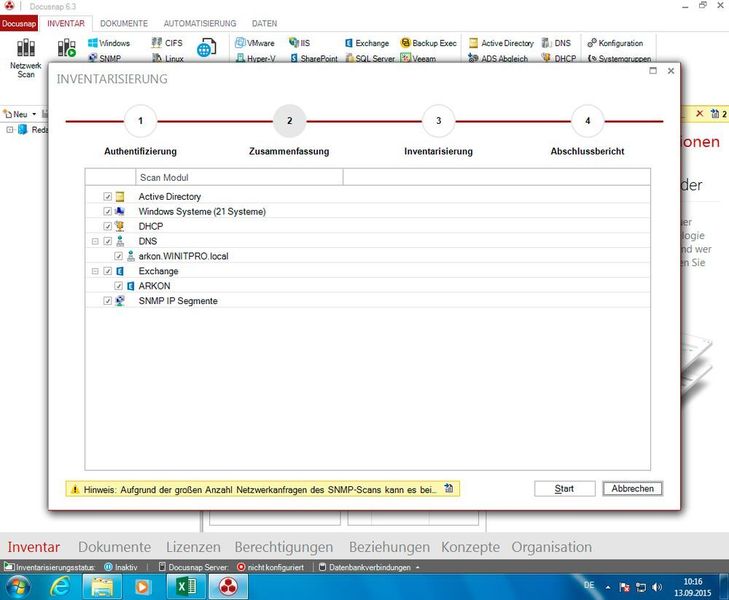Image resolution: width=729 pixels, height=600 pixels.
Task: Cancel the wizard with Abbrechen
Action: [x=632, y=488]
